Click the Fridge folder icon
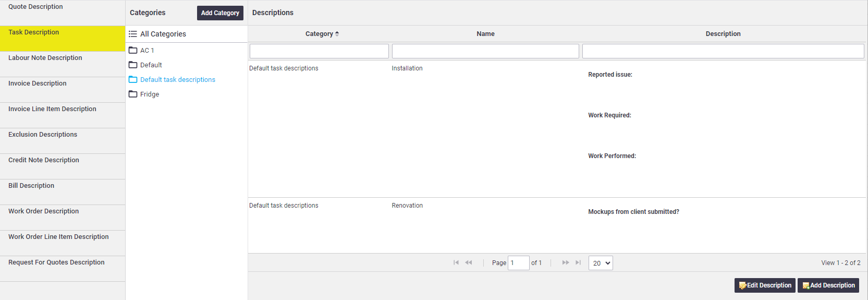 pos(133,94)
